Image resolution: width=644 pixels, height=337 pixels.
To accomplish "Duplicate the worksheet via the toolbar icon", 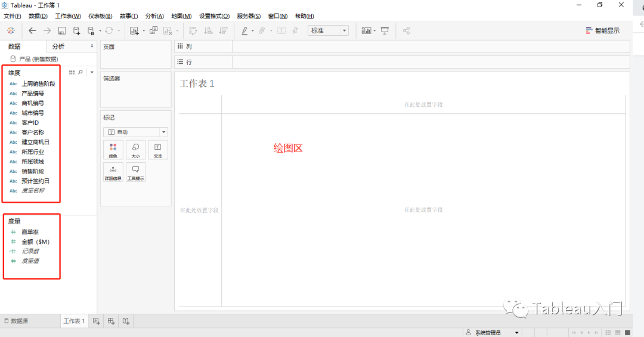I will coord(154,30).
